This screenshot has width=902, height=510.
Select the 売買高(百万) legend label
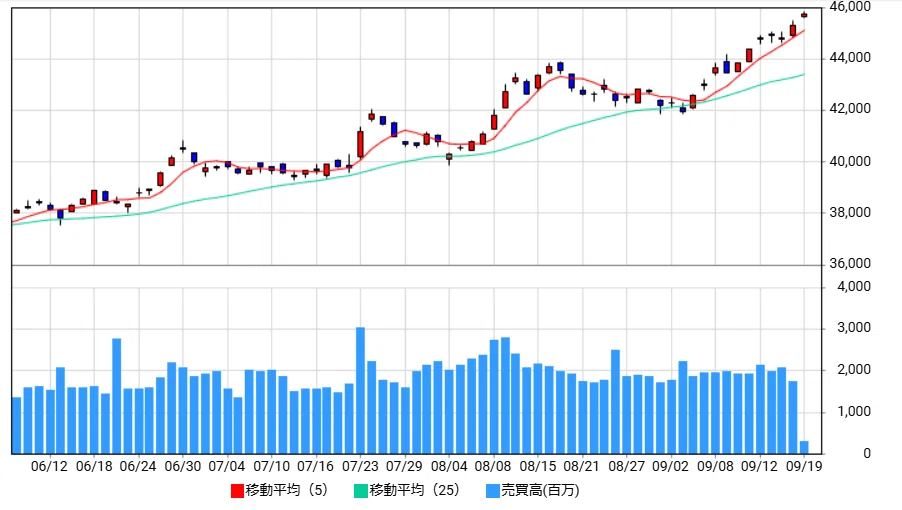[x=540, y=490]
